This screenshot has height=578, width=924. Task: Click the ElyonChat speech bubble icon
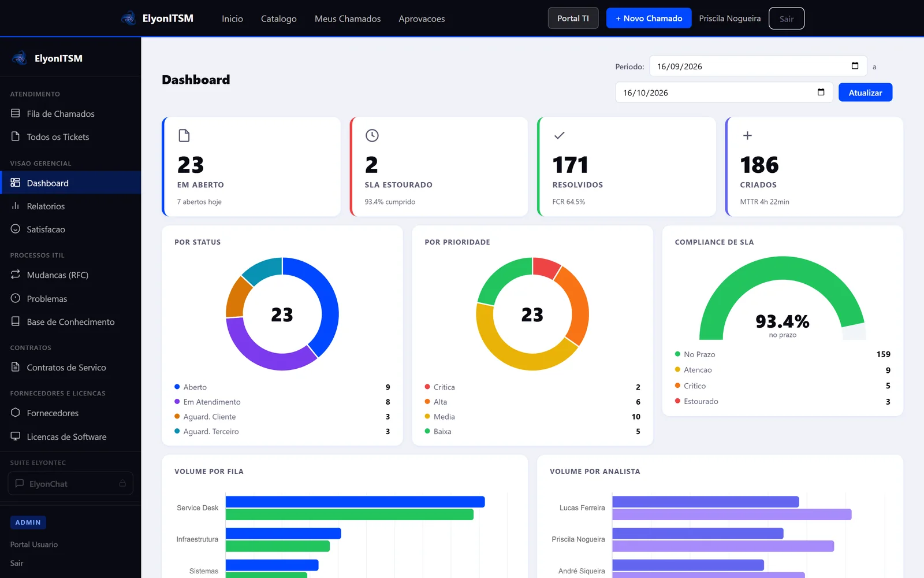point(20,483)
